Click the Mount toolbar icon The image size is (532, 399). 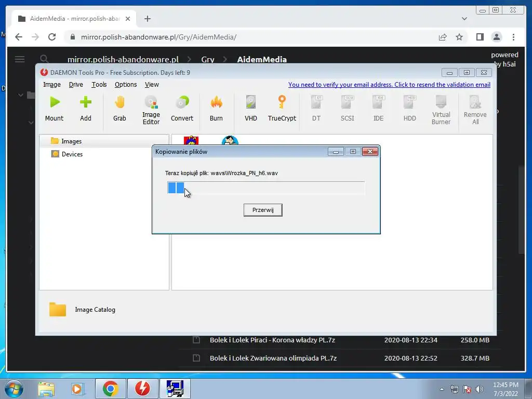tap(54, 109)
